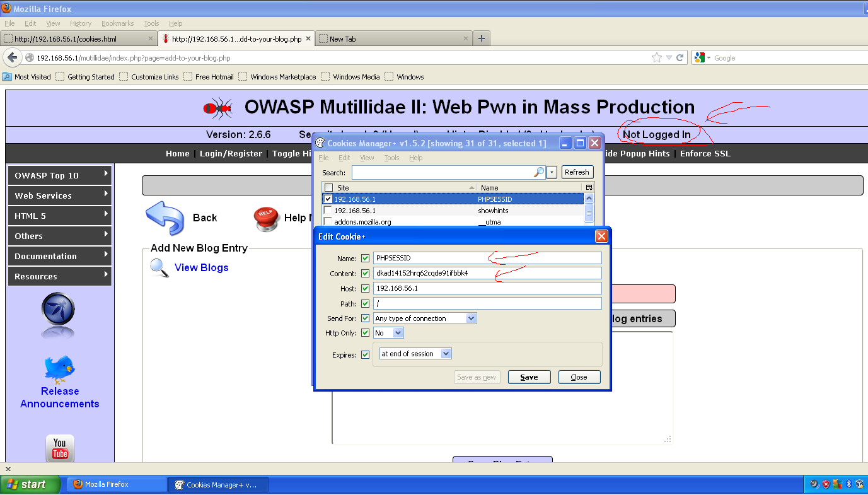Click the Google search engine icon
Image resolution: width=868 pixels, height=495 pixels.
tap(699, 57)
